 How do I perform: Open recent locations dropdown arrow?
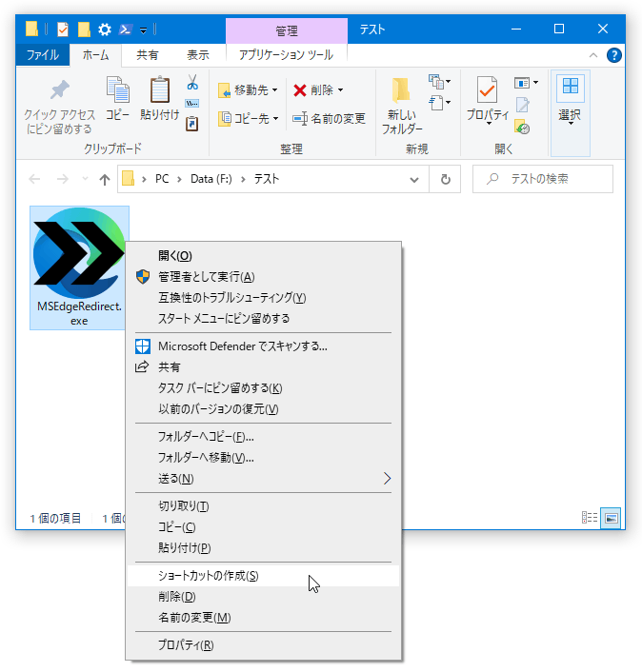pos(85,178)
